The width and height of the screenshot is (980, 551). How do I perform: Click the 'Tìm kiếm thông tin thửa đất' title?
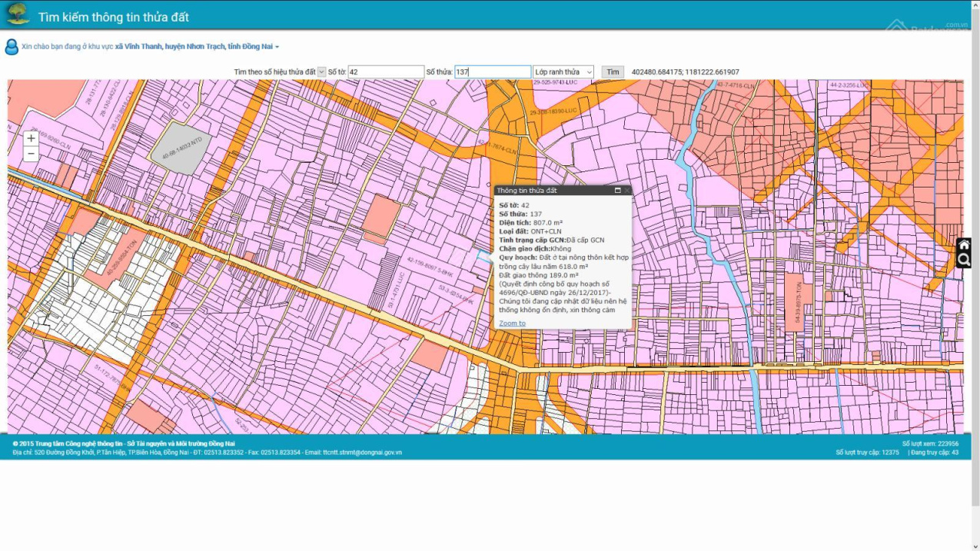114,17
